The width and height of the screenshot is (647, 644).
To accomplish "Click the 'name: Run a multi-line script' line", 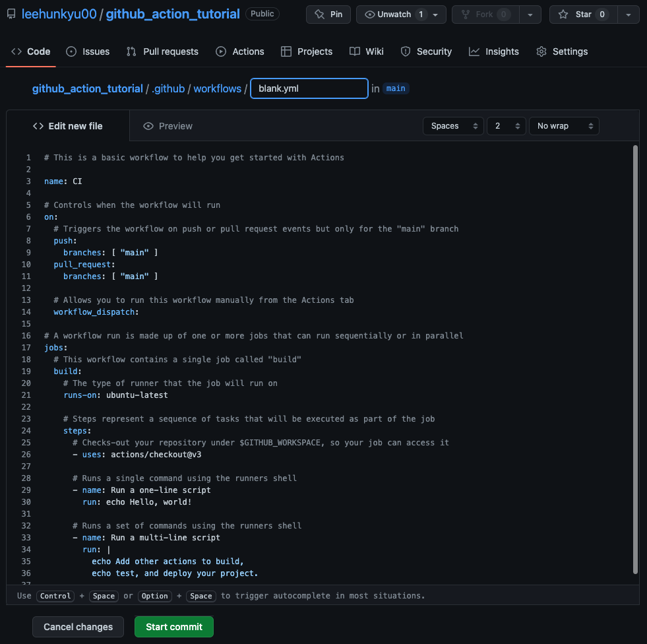I will point(146,538).
